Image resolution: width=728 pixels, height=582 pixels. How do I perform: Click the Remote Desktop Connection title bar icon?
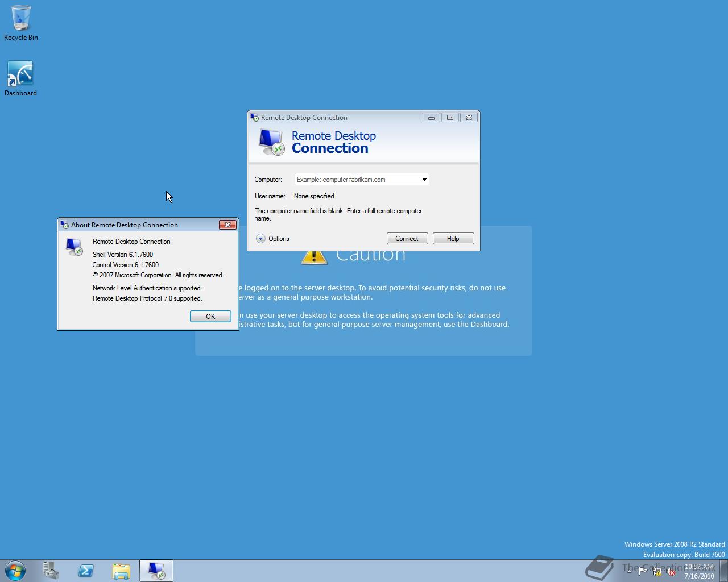pos(255,118)
